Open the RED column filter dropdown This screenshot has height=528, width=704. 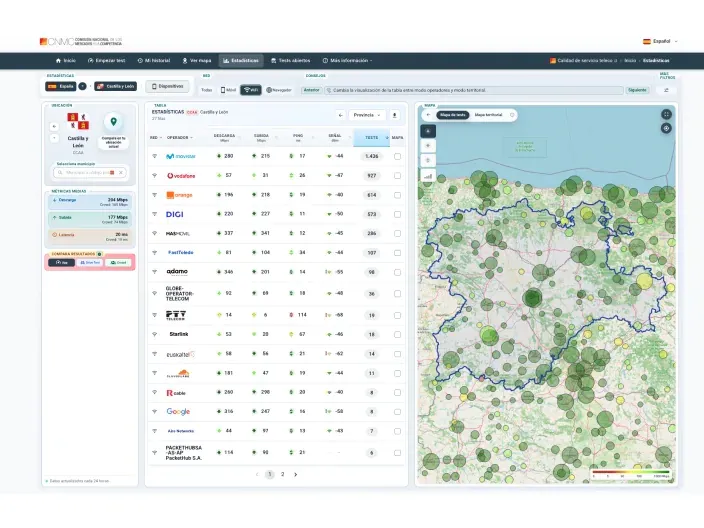(156, 138)
